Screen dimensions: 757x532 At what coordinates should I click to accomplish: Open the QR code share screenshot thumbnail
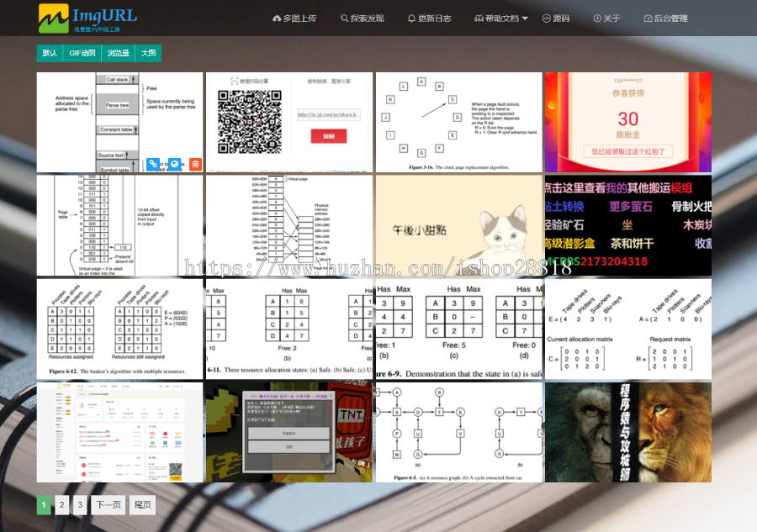(289, 122)
